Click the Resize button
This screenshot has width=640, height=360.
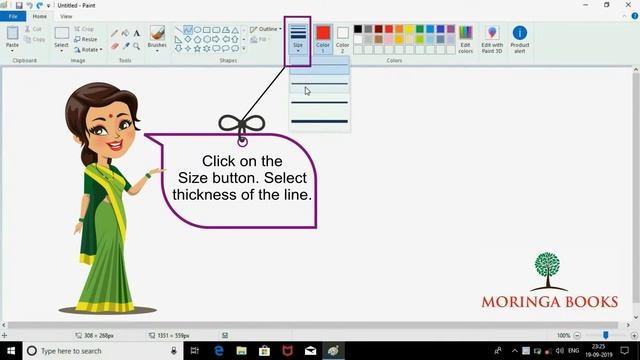coord(86,39)
